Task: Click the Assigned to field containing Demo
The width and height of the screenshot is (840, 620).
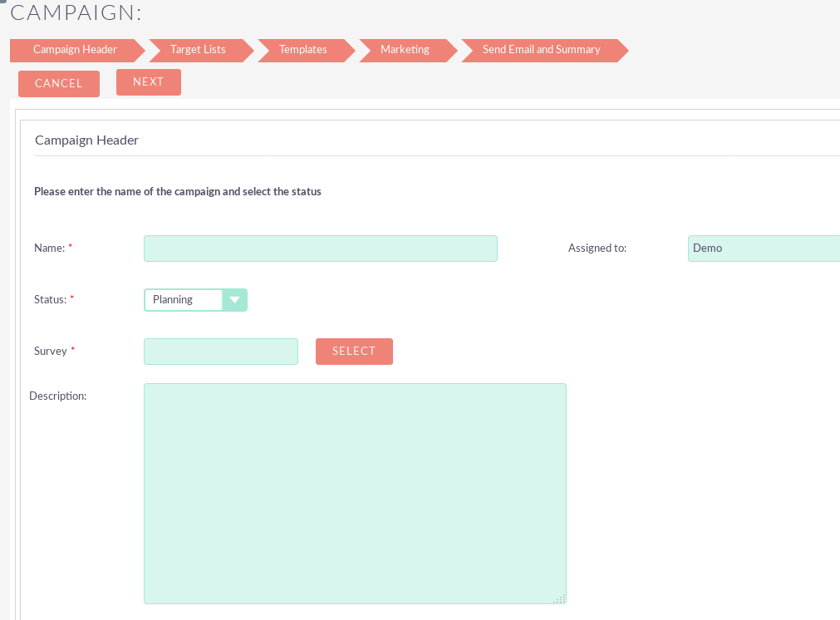Action: [764, 248]
